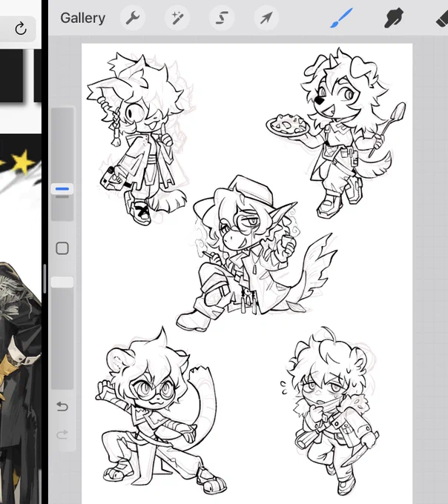Activate the Transform arrow tool

point(266,18)
